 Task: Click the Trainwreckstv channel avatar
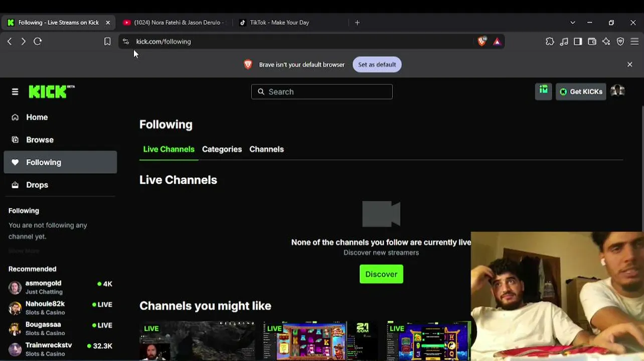15,349
